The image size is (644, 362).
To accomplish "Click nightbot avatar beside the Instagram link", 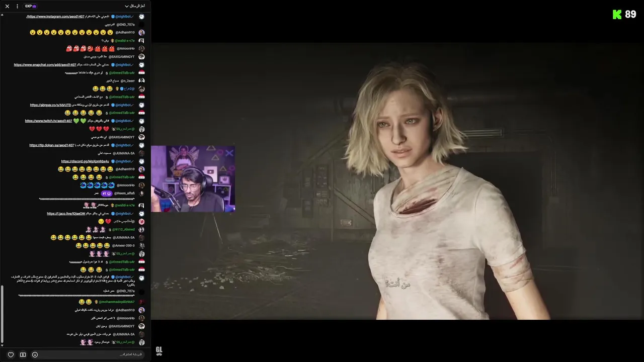I will point(141,17).
